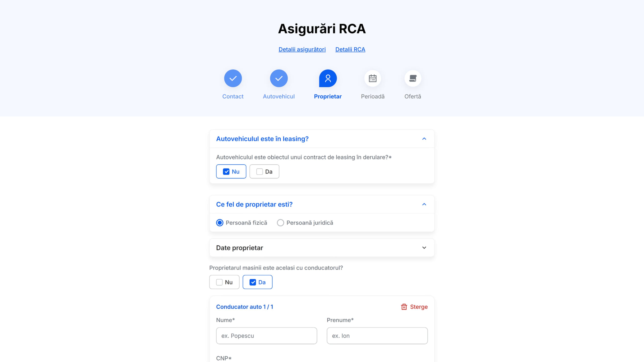
Task: Click the trash icon next to Sterge
Action: pos(404,307)
